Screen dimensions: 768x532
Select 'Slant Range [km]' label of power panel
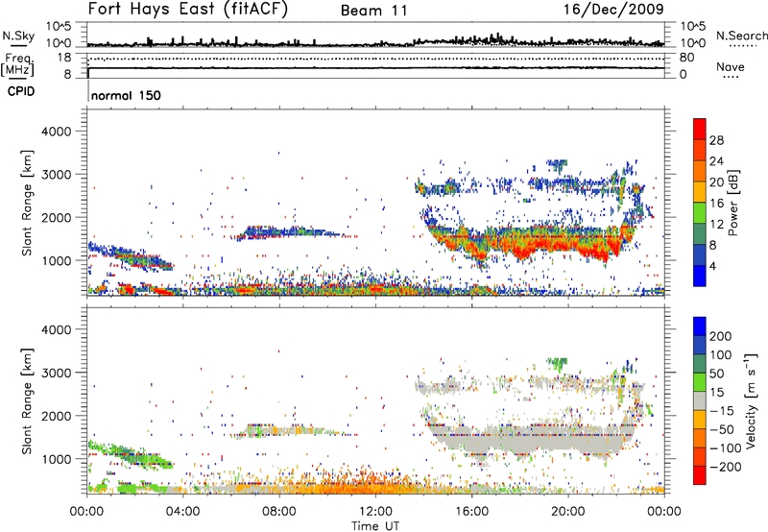(28, 203)
